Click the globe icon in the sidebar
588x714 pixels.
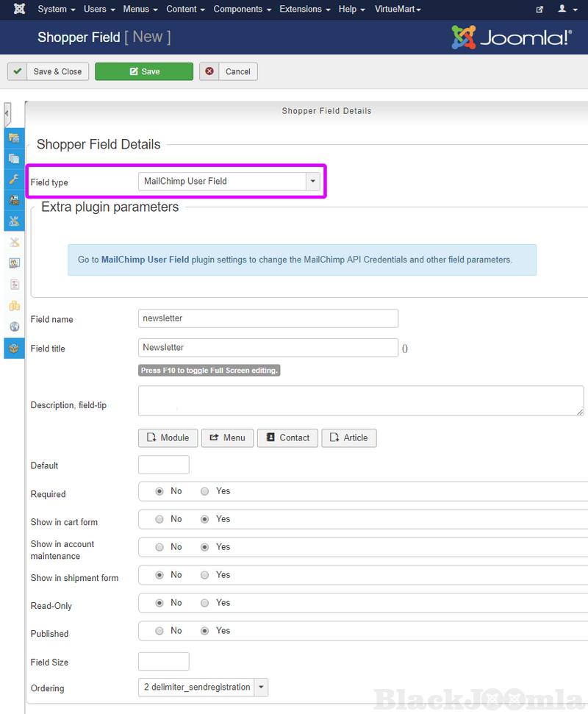14,326
